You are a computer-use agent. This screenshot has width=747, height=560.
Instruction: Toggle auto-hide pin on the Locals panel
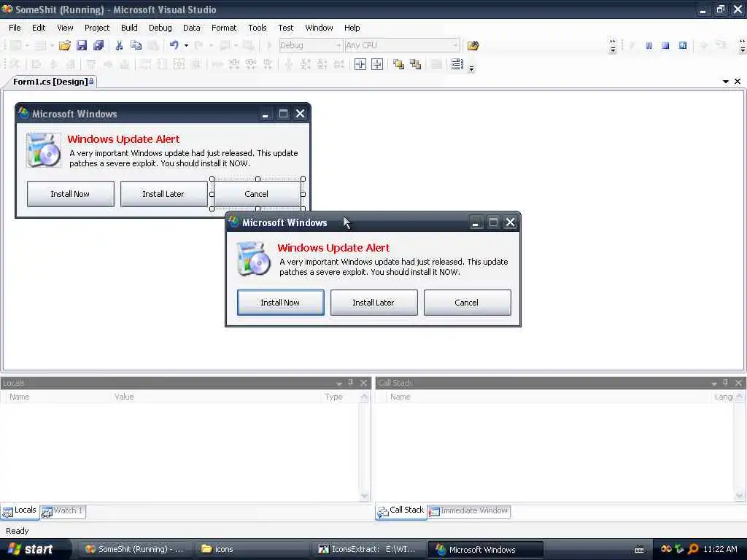[351, 382]
